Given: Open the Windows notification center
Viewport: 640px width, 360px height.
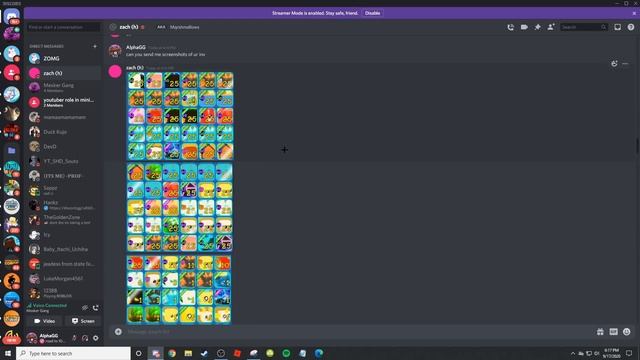Looking at the screenshot, I should (629, 353).
